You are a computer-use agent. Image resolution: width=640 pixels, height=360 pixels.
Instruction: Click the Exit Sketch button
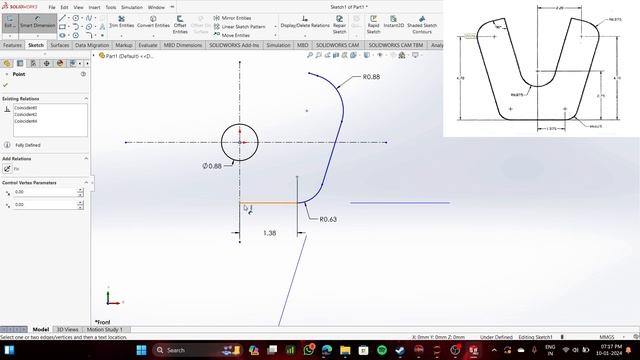(x=10, y=22)
